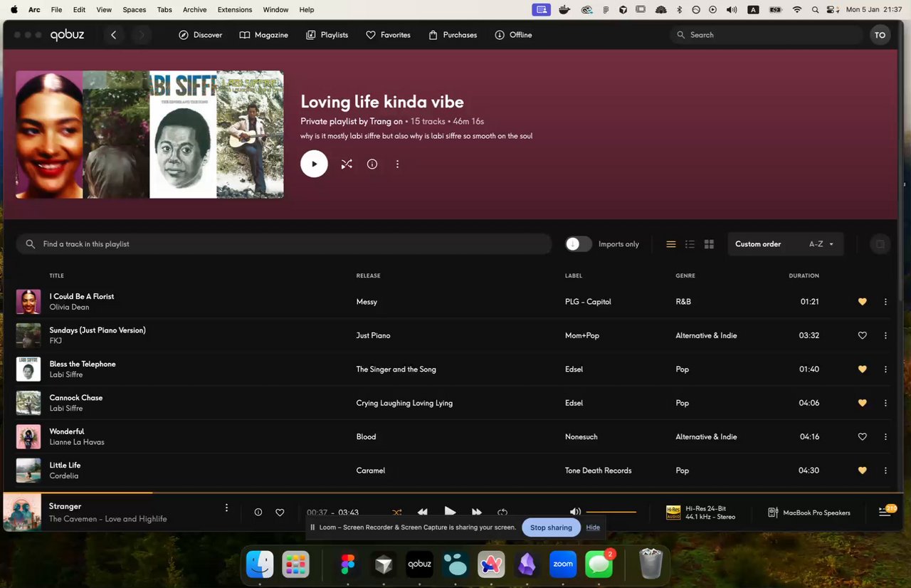The width and height of the screenshot is (911, 588).
Task: Click the multi-select icon beside sort dropdown
Action: 880,244
